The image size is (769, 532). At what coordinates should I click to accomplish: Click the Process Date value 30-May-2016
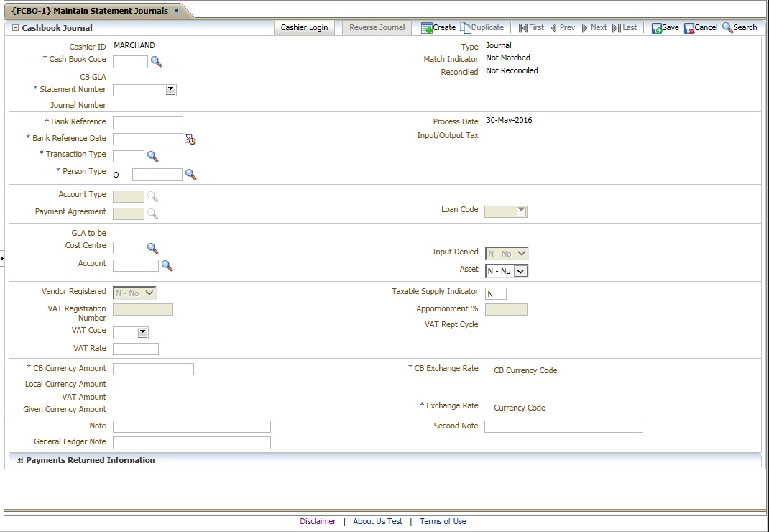click(509, 120)
